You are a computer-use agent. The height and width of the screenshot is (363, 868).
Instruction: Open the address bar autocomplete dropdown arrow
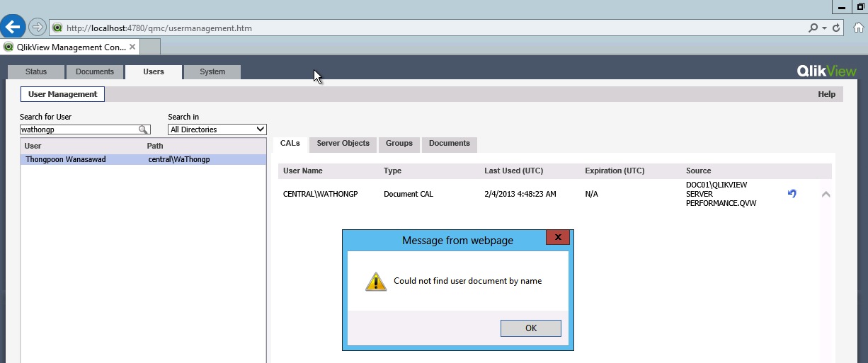[825, 28]
